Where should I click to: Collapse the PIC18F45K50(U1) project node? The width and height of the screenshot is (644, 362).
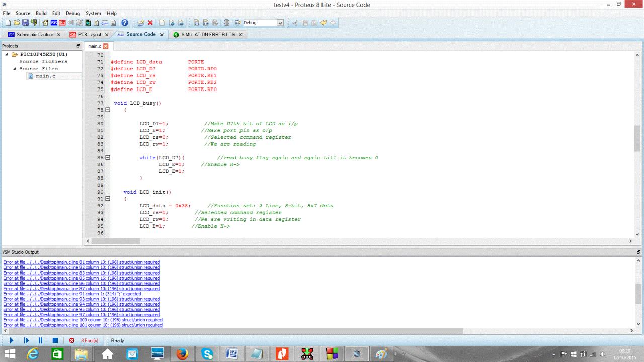tap(7, 54)
